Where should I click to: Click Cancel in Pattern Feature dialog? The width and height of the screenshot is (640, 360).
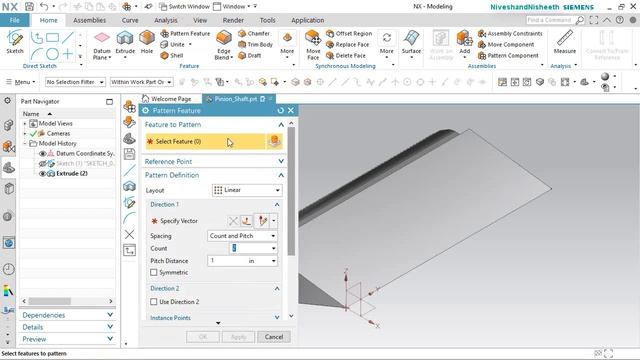pos(273,337)
